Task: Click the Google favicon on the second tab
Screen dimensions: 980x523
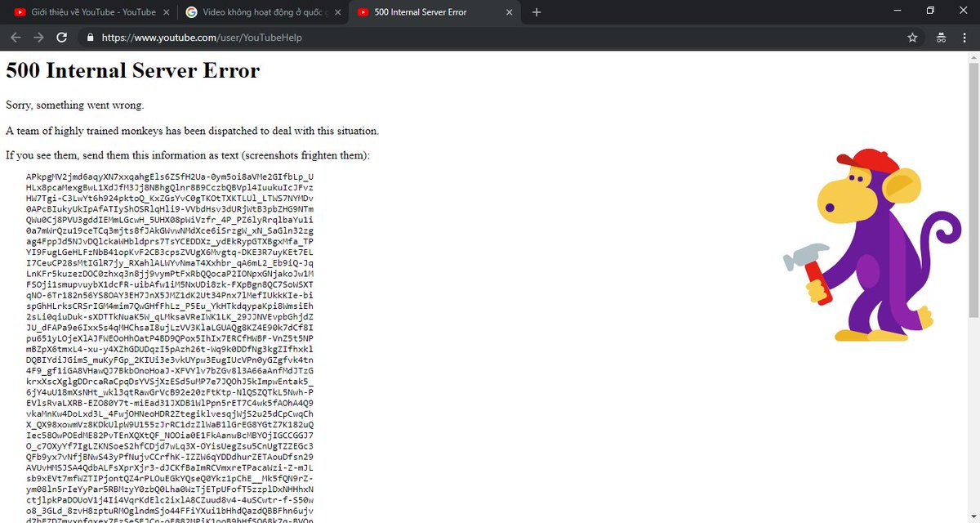Action: (x=192, y=12)
